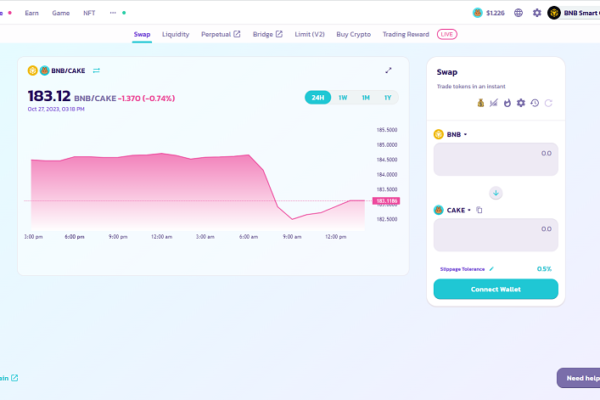This screenshot has width=600, height=400.
Task: Open the Game menu
Action: tap(61, 13)
